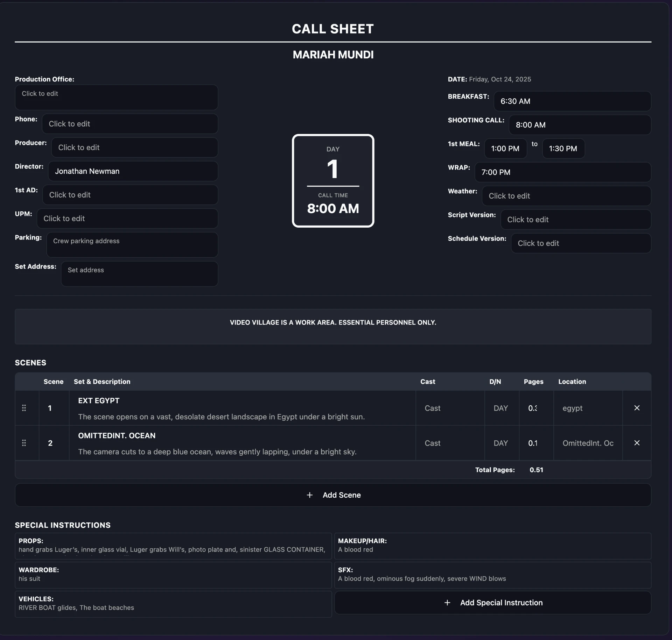Edit the Phone field
672x640 pixels.
[130, 124]
